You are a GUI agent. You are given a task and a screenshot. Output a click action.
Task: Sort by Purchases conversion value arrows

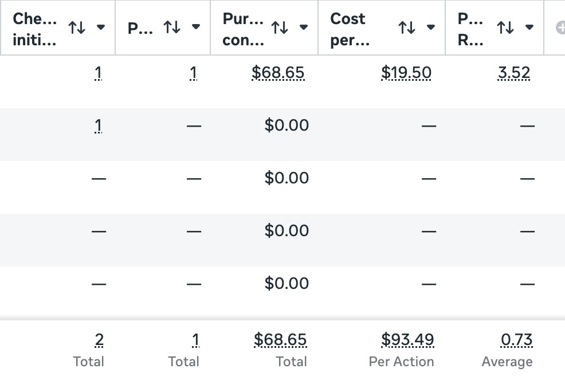tap(280, 27)
